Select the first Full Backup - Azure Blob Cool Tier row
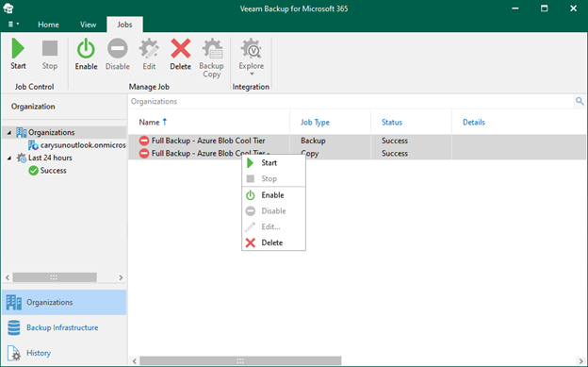Viewport: 588px width, 367px height. 357,141
